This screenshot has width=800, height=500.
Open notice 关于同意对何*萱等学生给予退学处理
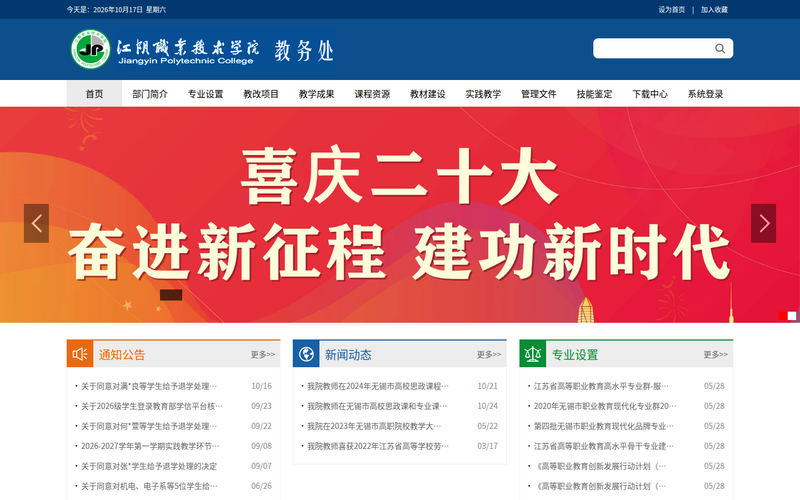point(148,426)
